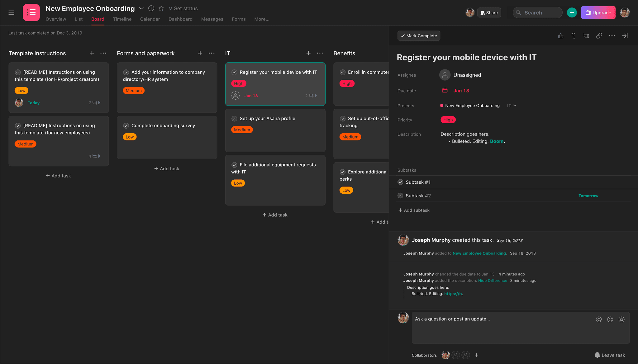Open Forms and paperwork column options ellipsis

pos(212,53)
